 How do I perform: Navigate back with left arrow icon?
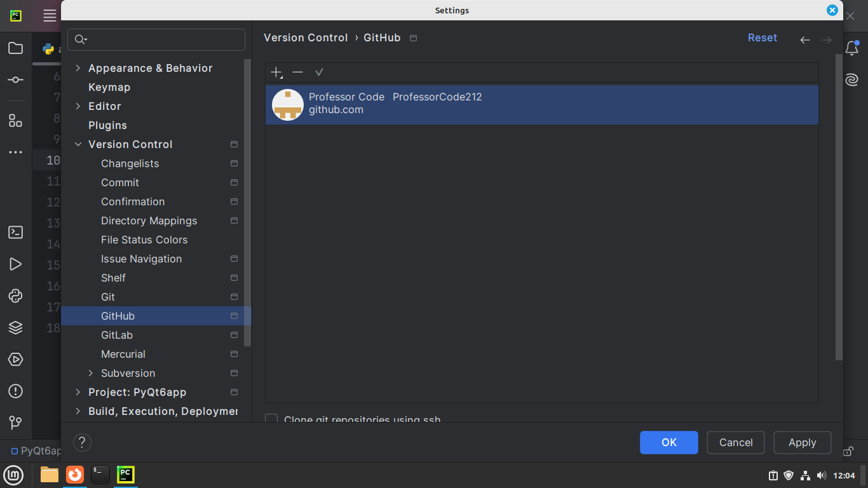point(805,40)
